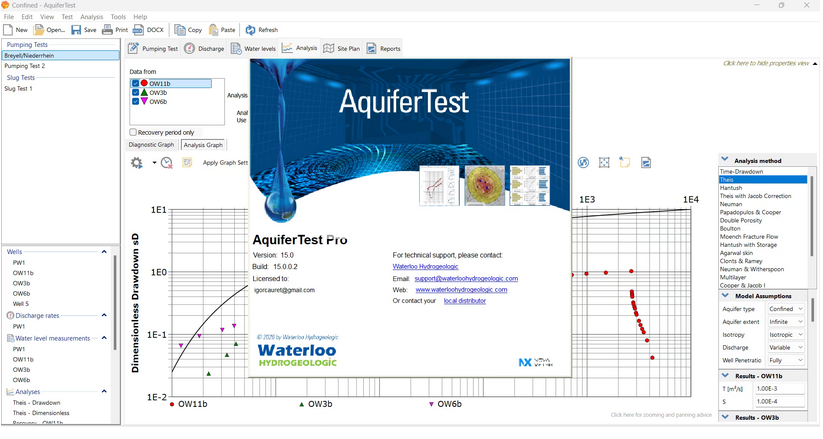This screenshot has width=823, height=439.
Task: Switch to the Site Plan tab
Action: point(342,48)
